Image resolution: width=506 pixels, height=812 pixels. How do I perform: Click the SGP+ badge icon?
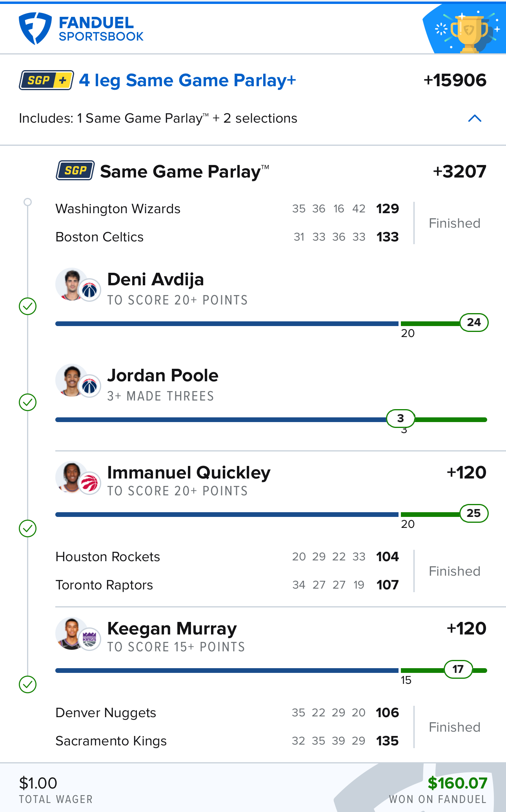coord(47,80)
